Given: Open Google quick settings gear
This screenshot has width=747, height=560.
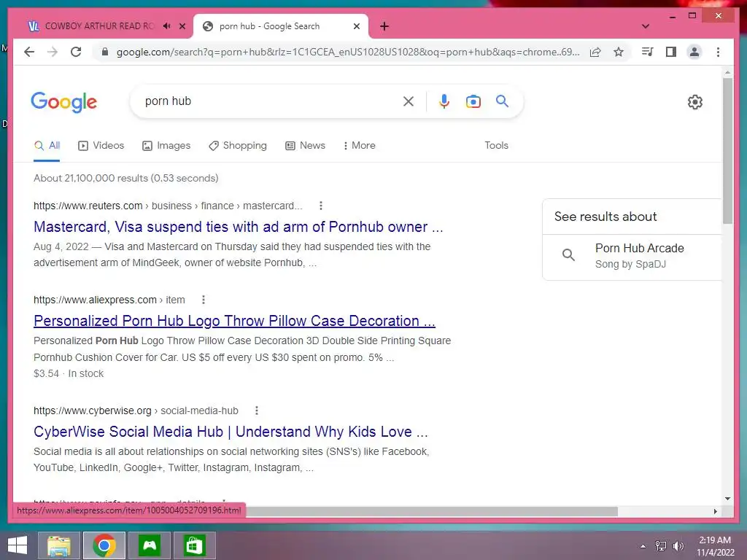Looking at the screenshot, I should coord(695,102).
